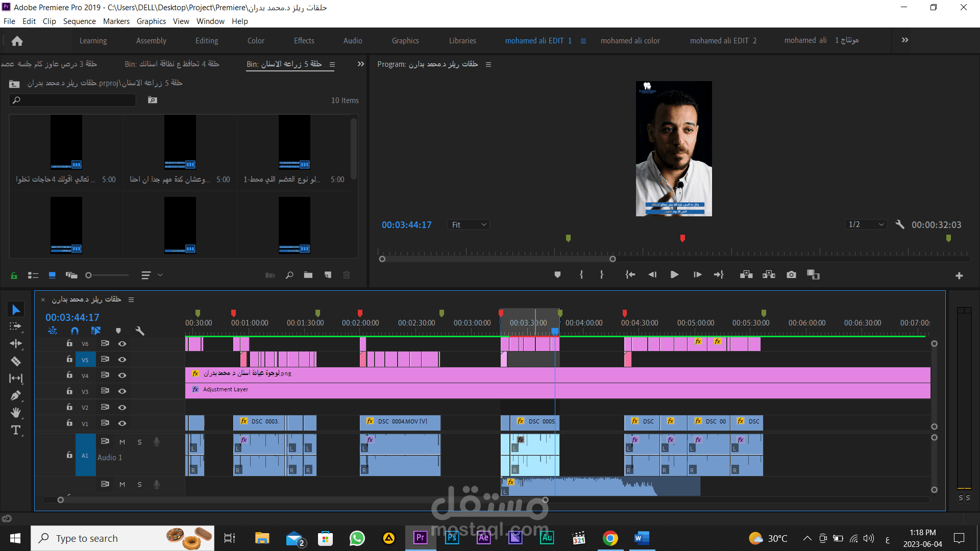Open Program monitor settings wrench
Viewport: 980px width, 551px height.
coord(900,224)
